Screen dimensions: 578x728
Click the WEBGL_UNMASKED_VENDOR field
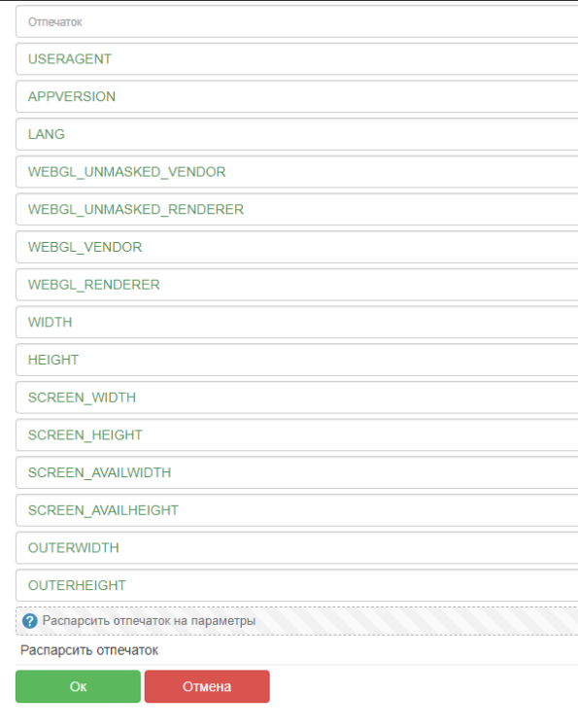pyautogui.click(x=297, y=172)
